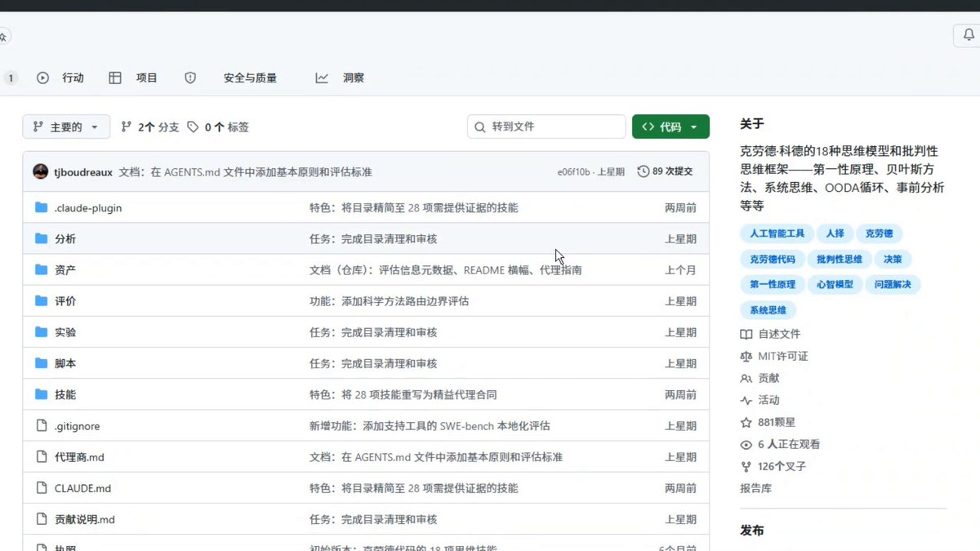Open the 脚本 folder

coord(65,363)
